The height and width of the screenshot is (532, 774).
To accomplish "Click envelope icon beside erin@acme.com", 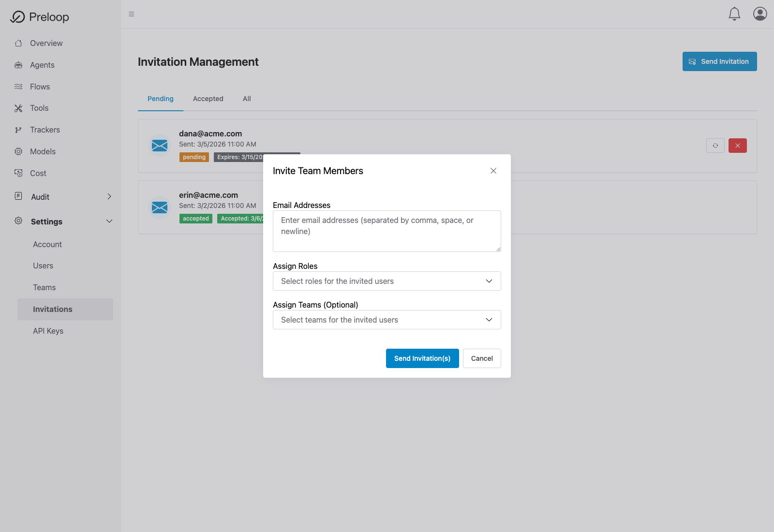I will click(x=160, y=207).
